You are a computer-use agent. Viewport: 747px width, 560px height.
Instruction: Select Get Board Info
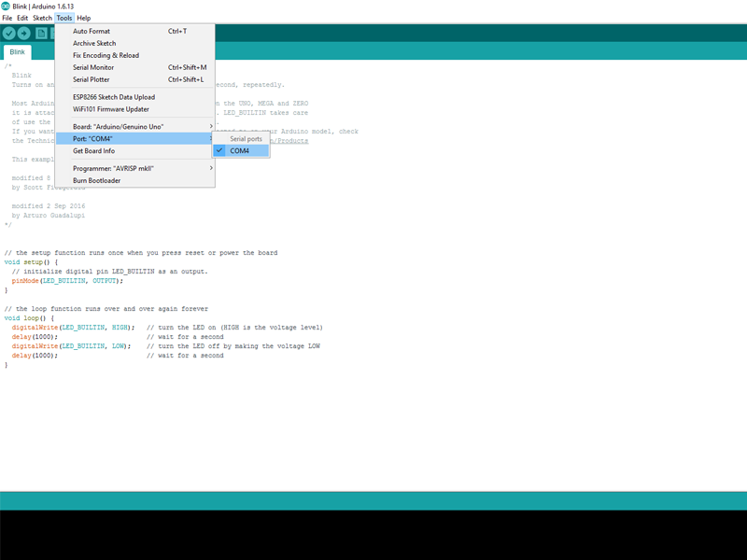point(134,151)
